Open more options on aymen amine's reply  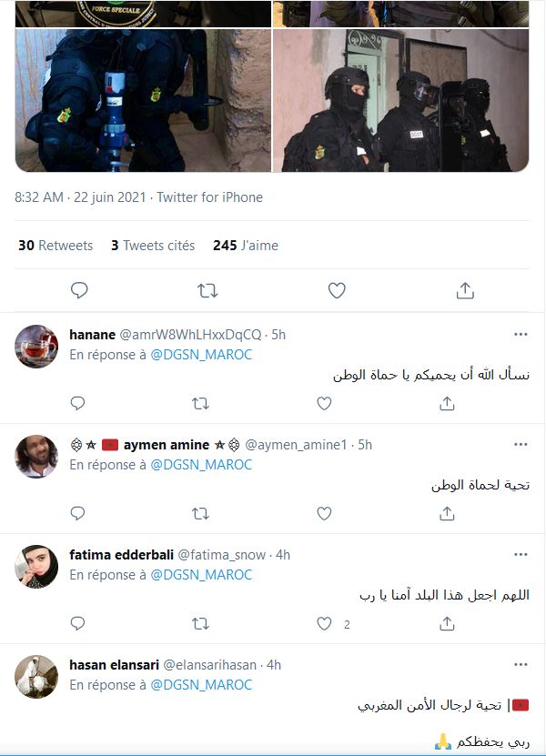pos(521,444)
